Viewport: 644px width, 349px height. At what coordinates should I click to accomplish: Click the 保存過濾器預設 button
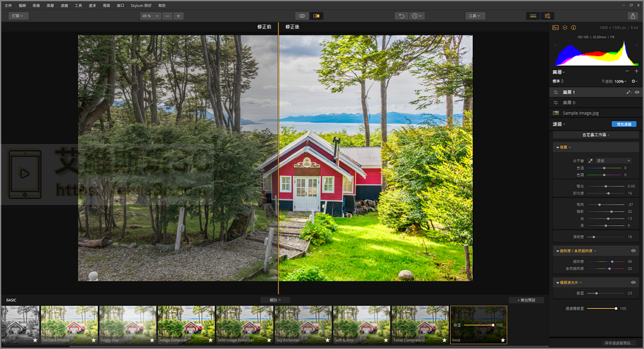click(x=620, y=343)
